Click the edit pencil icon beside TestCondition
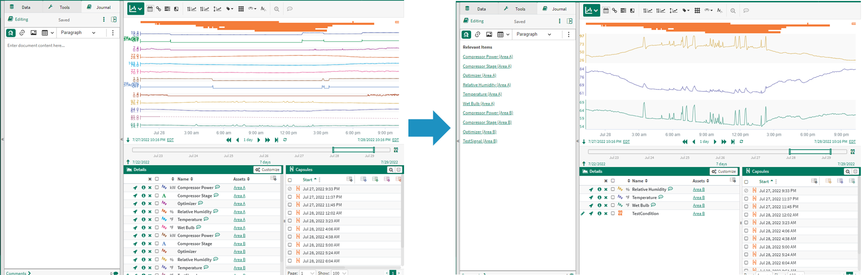Image resolution: width=868 pixels, height=275 pixels. 583,214
